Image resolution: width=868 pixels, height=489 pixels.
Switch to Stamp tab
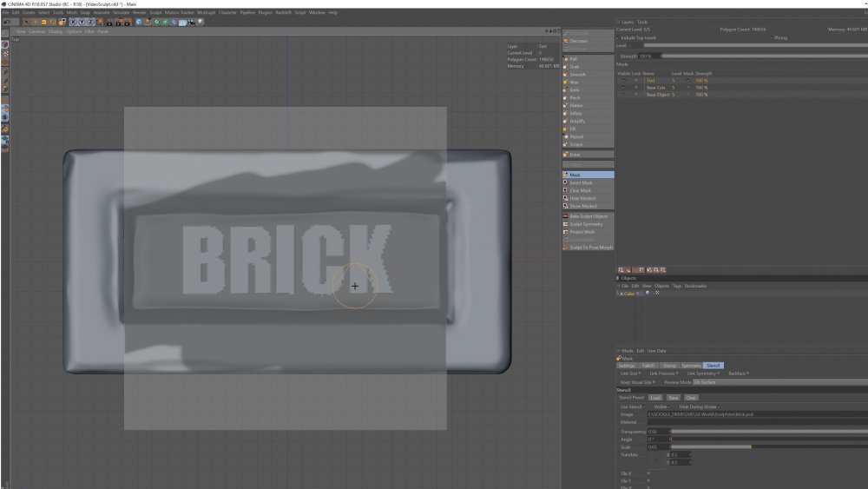click(669, 366)
